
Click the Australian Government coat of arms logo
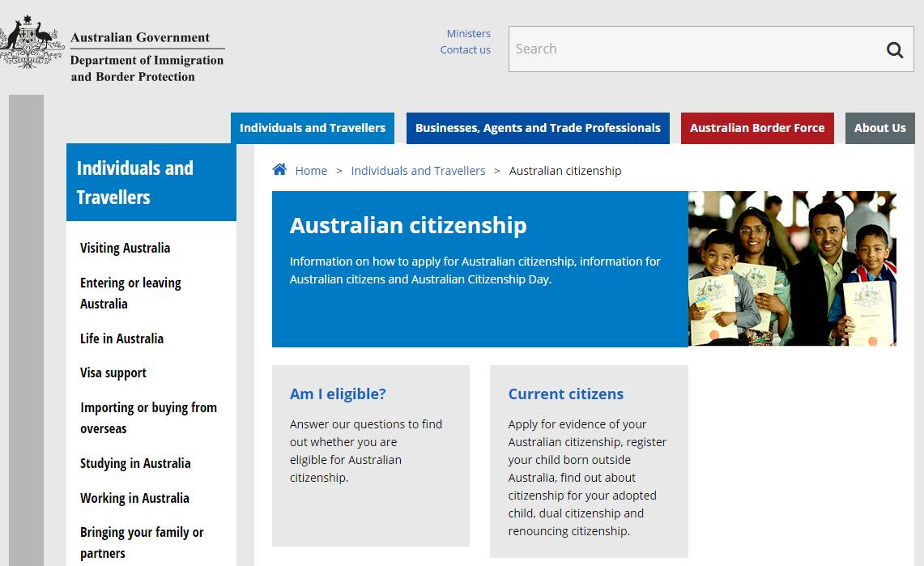click(x=32, y=42)
